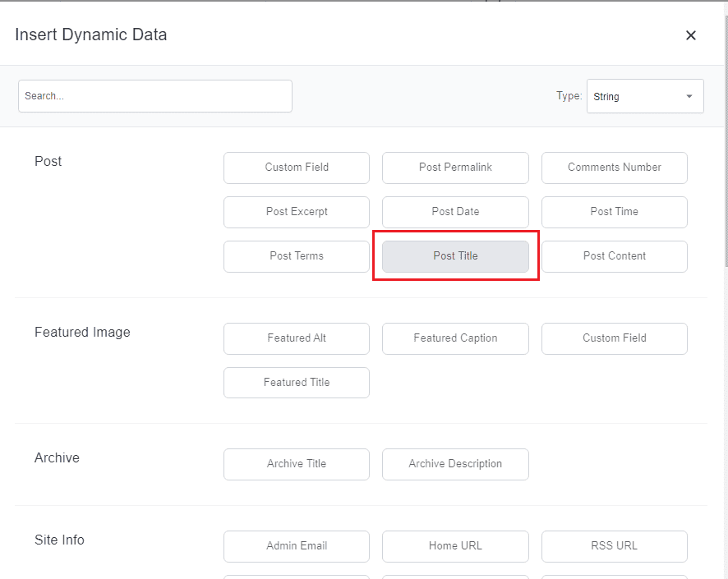Select the highlighted Post Title button
The height and width of the screenshot is (579, 728).
click(455, 256)
